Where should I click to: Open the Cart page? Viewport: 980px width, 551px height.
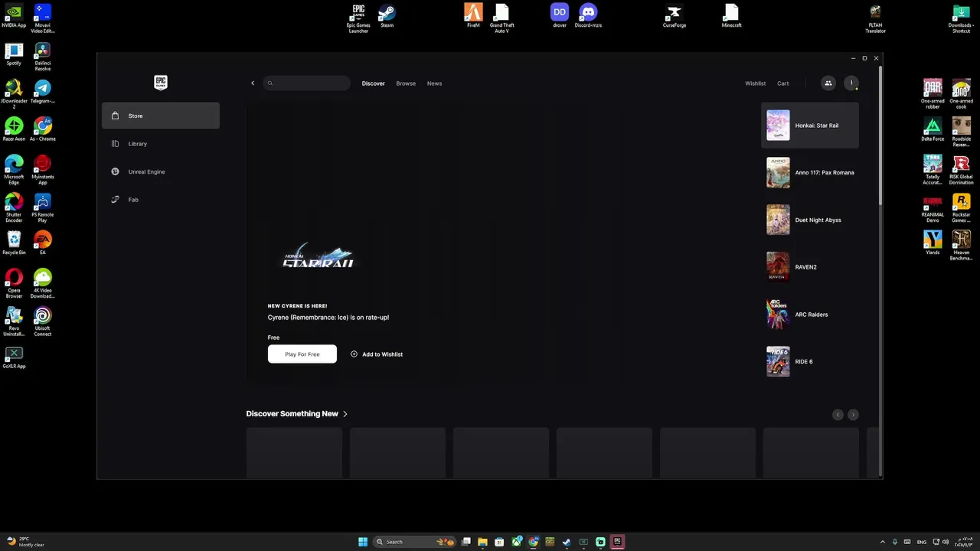pyautogui.click(x=782, y=83)
